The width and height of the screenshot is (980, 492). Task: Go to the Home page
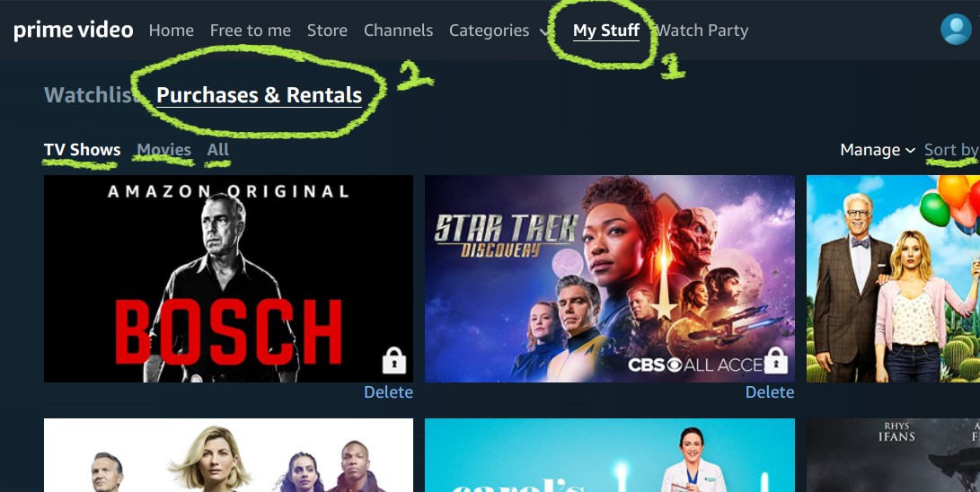pyautogui.click(x=171, y=31)
